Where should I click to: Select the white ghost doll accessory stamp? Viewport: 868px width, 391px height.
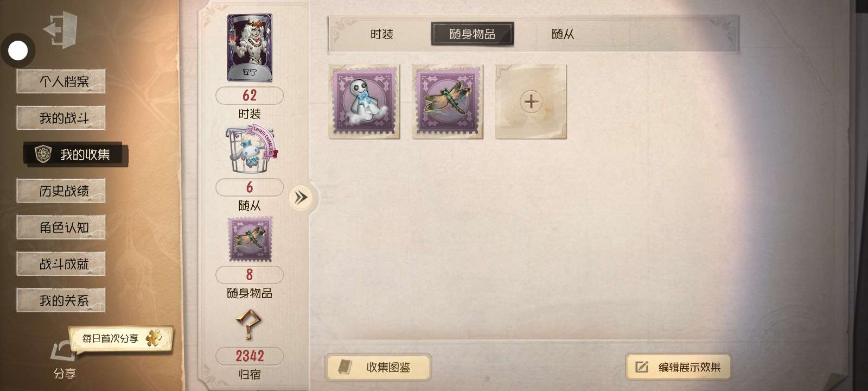coord(365,102)
